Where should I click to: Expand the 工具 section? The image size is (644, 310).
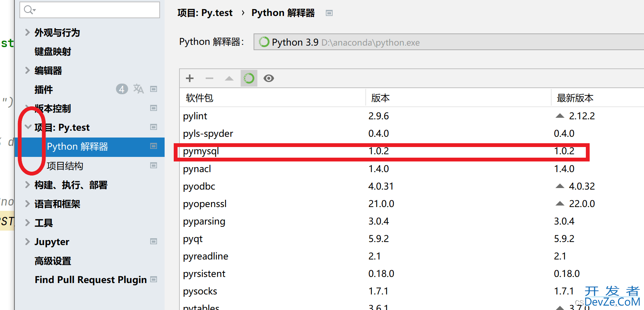coord(27,223)
